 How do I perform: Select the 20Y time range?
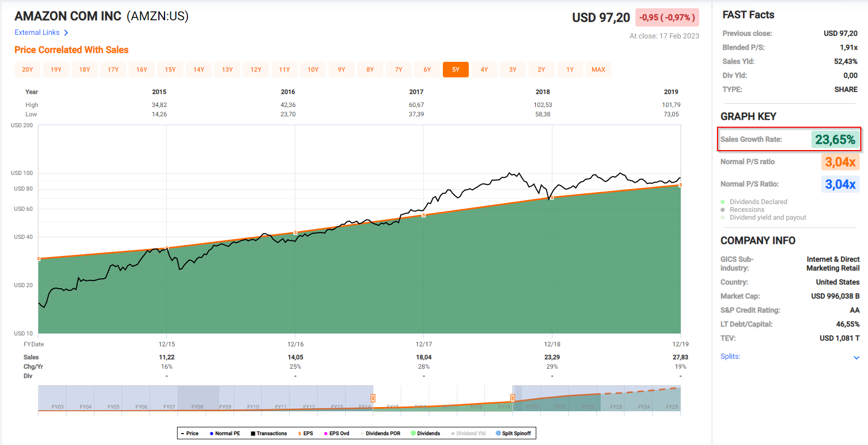click(x=28, y=70)
